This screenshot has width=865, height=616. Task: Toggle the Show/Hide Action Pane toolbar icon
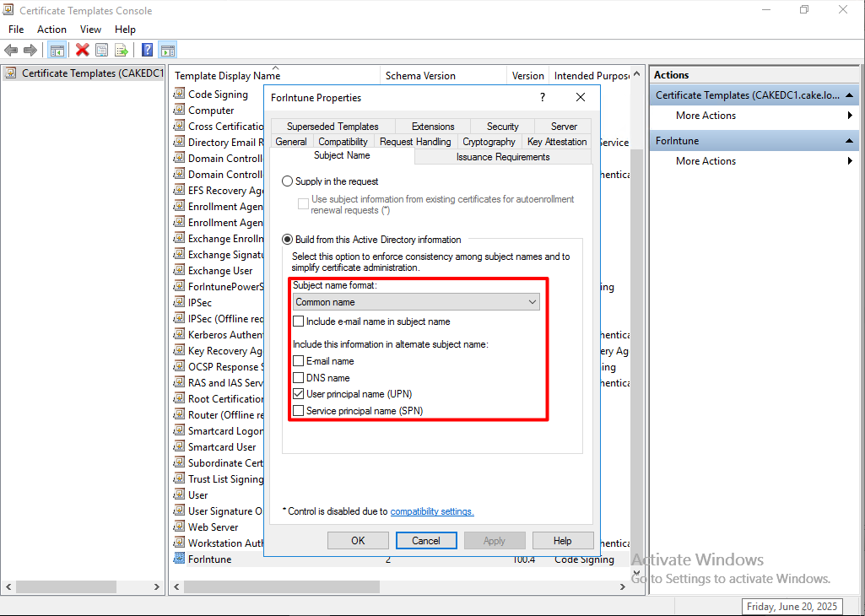coord(168,50)
